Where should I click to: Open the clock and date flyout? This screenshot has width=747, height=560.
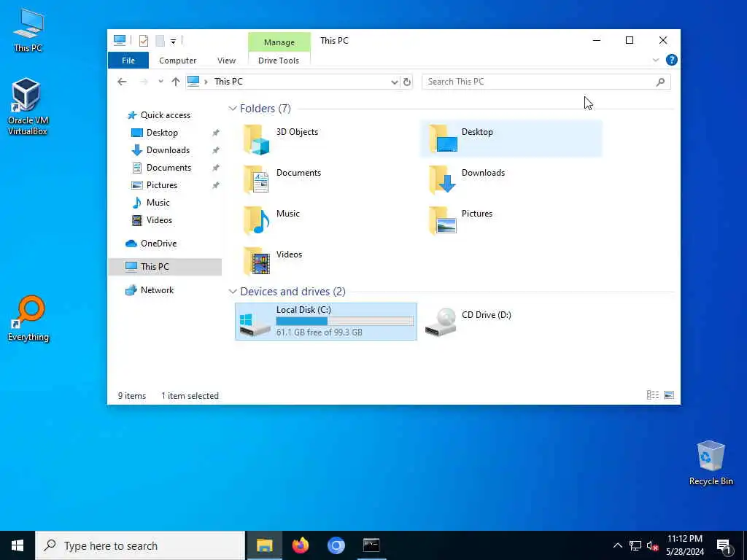click(x=684, y=545)
